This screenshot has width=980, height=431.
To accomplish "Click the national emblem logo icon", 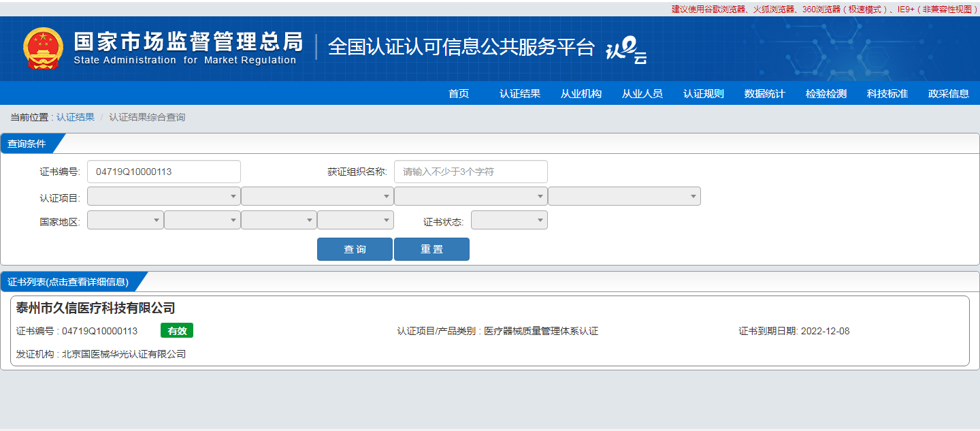I will [43, 49].
